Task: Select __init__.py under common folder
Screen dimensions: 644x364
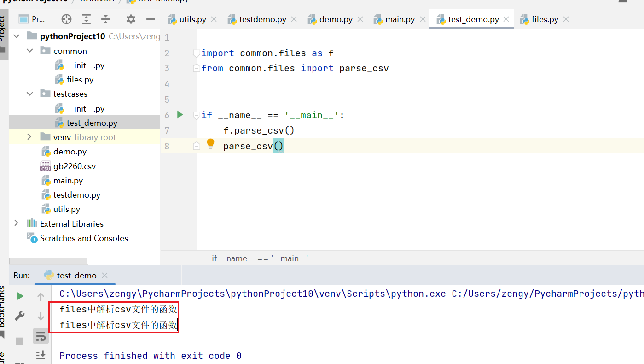Action: coord(80,65)
